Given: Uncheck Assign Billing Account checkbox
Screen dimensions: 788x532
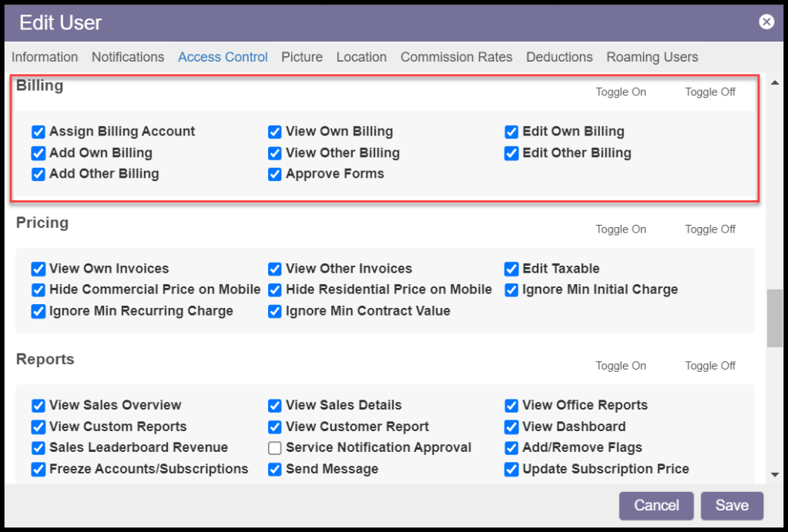Looking at the screenshot, I should (39, 132).
